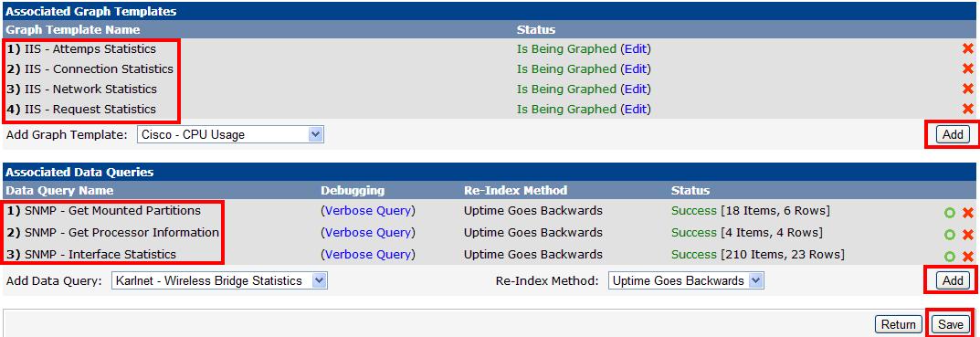Reload the SNMP - Interface Statistics query

point(950,257)
